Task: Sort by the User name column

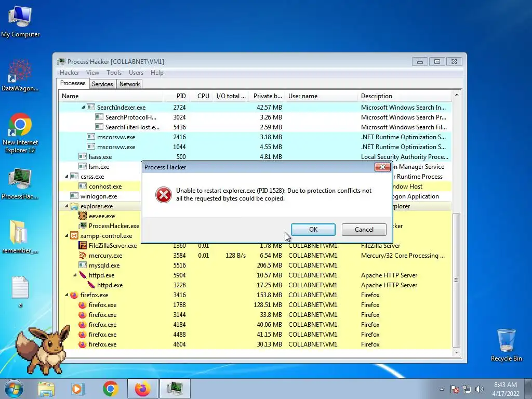Action: point(321,96)
